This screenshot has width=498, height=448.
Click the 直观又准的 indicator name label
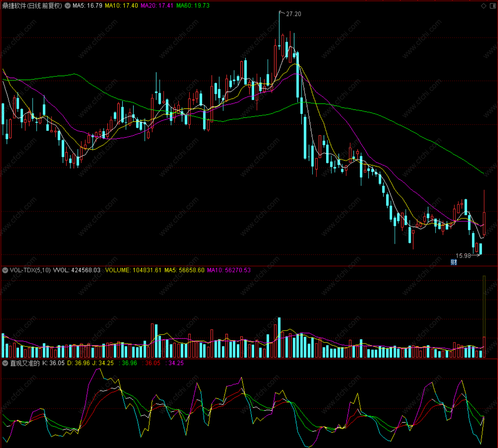(25, 363)
